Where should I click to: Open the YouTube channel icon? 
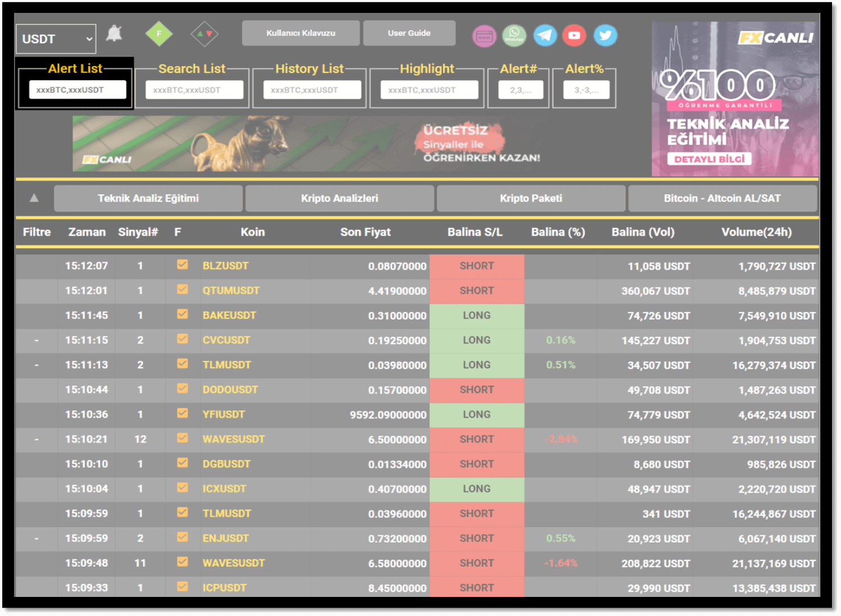[x=574, y=35]
